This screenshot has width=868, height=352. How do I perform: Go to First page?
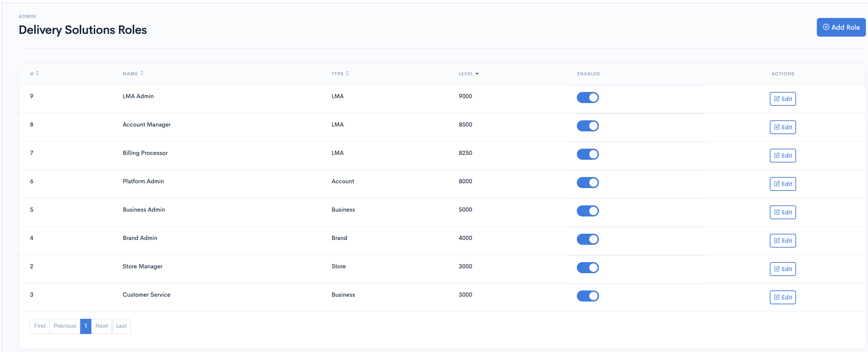click(40, 326)
